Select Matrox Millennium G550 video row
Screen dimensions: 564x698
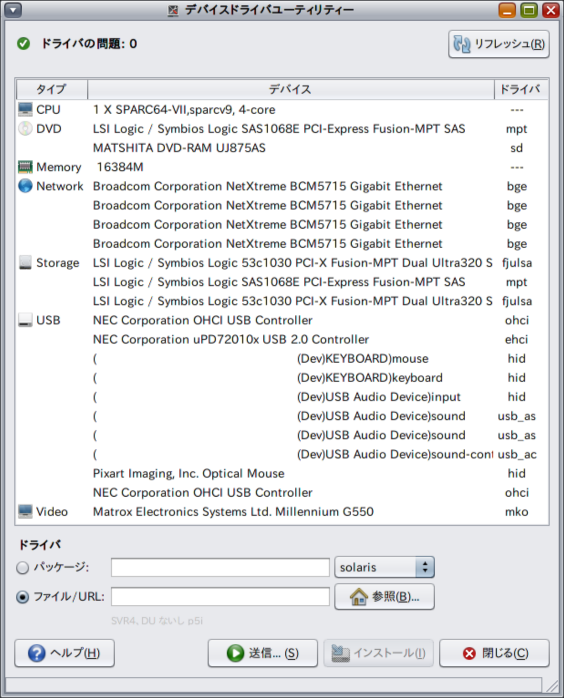click(282, 511)
